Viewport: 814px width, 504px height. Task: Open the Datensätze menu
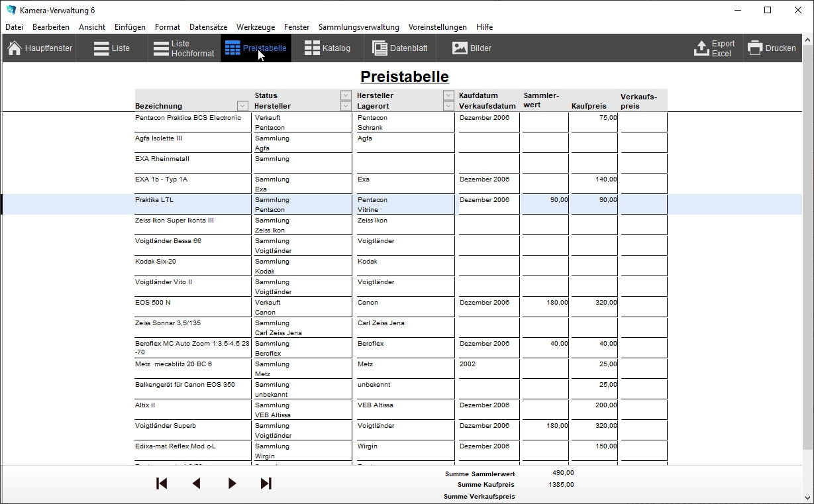tap(208, 27)
